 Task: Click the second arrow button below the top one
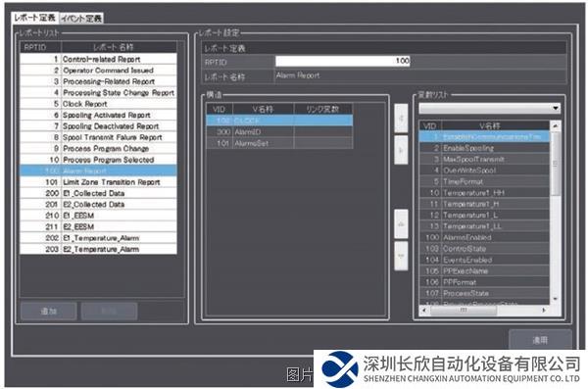[401, 150]
